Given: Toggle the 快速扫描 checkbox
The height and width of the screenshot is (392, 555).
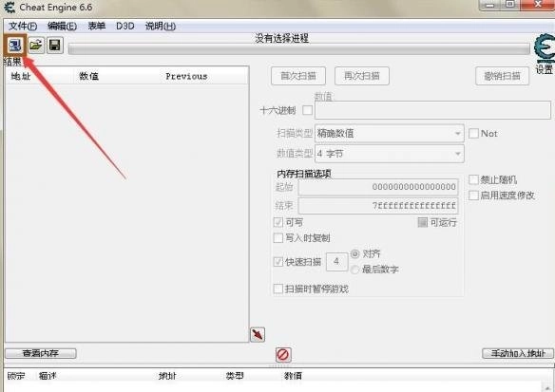Looking at the screenshot, I should (x=277, y=262).
